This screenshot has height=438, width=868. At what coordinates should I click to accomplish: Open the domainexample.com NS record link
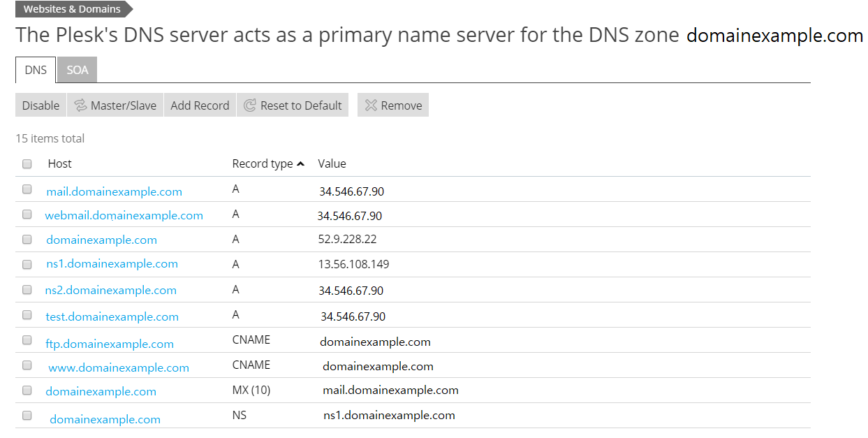click(x=105, y=419)
